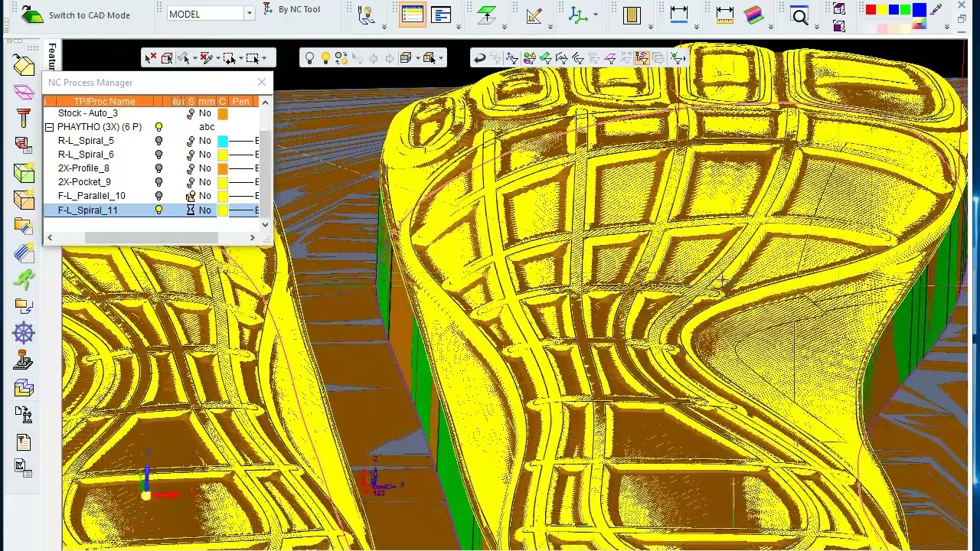Click the yellow part icon in left sidebar
Screen dimensions: 980x551
pyautogui.click(x=24, y=64)
